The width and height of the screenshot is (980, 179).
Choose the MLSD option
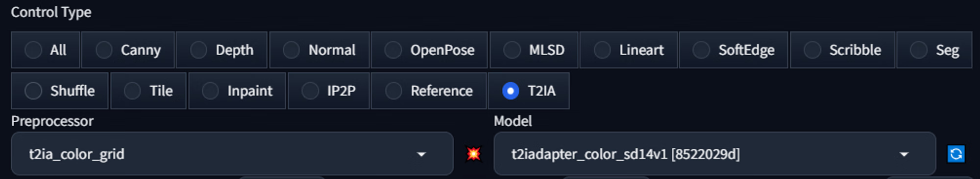coord(534,50)
